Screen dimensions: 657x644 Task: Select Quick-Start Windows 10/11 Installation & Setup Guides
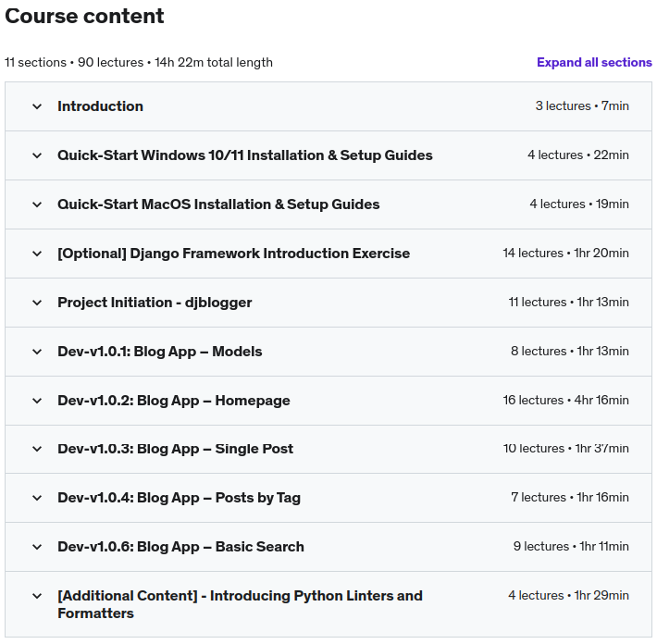pyautogui.click(x=244, y=155)
